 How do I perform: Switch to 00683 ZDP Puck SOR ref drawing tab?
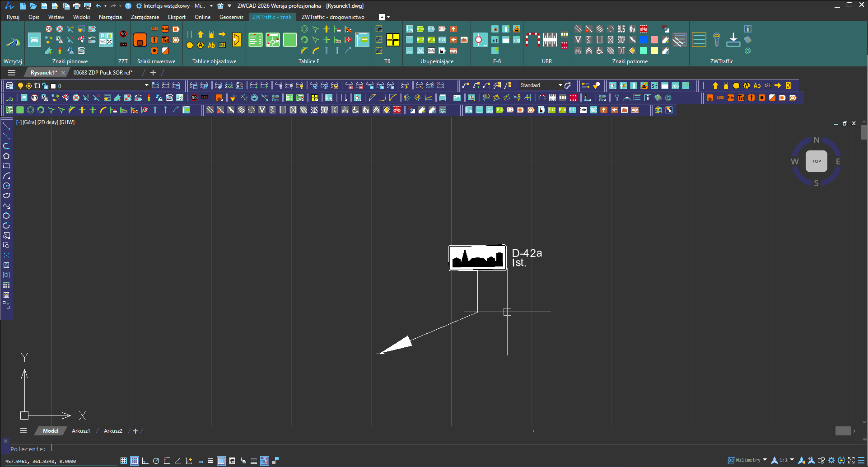pyautogui.click(x=103, y=73)
